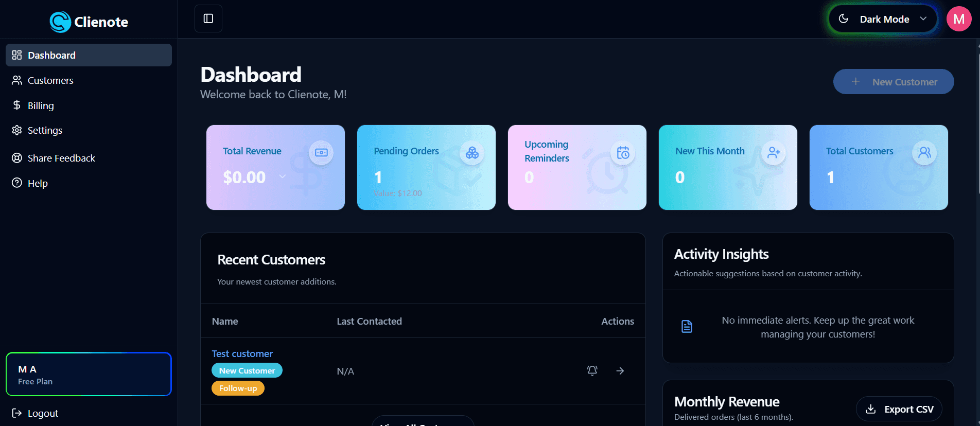
Task: Click the N/A last contacted value
Action: (345, 371)
